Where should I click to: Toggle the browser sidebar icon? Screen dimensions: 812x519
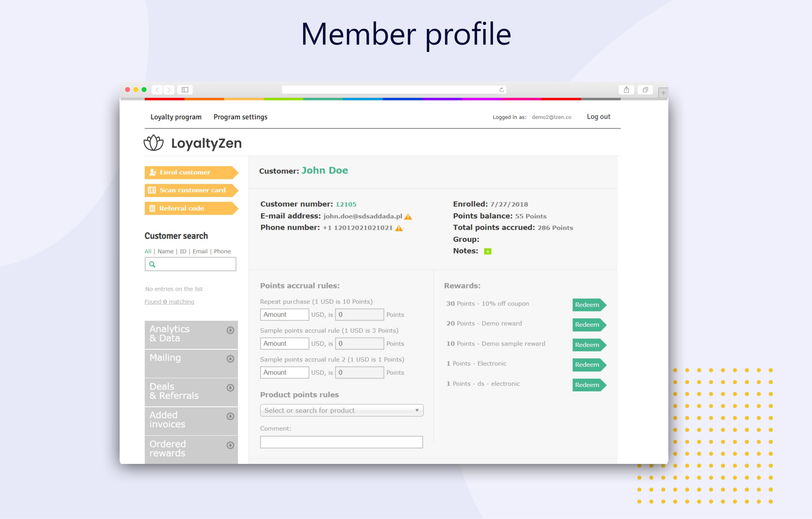pyautogui.click(x=185, y=90)
